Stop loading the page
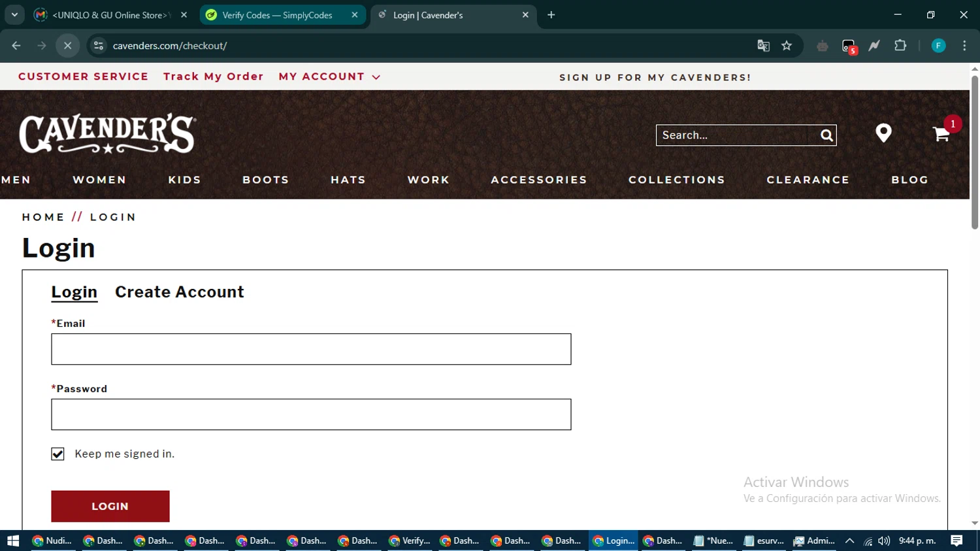Viewport: 980px width, 551px height. (67, 46)
